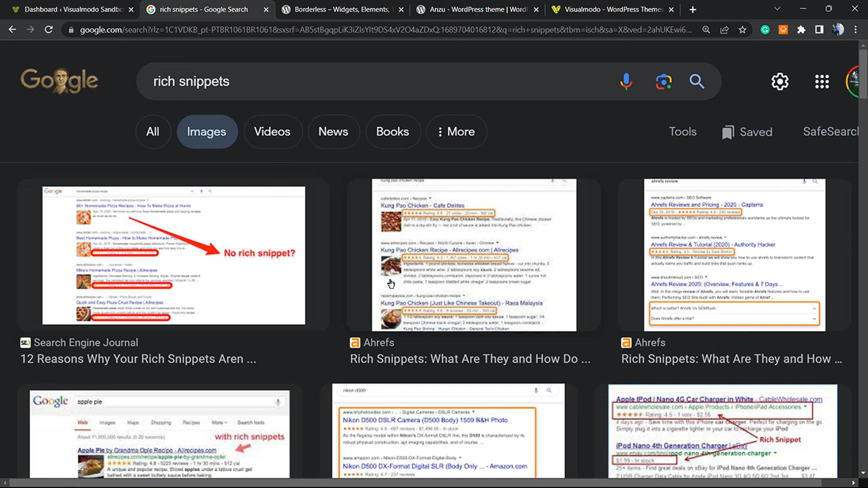Bookmark this page with the star icon
The height and width of the screenshot is (488, 868).
tap(742, 30)
